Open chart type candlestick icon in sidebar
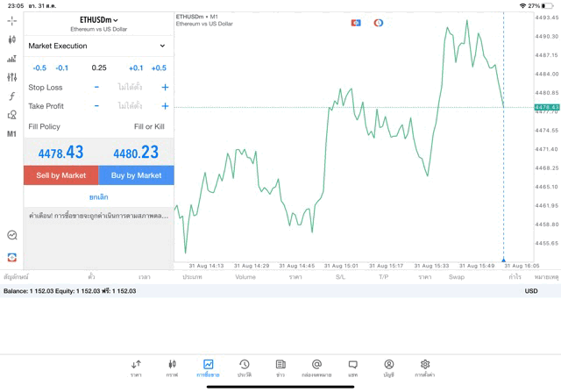 pos(11,39)
